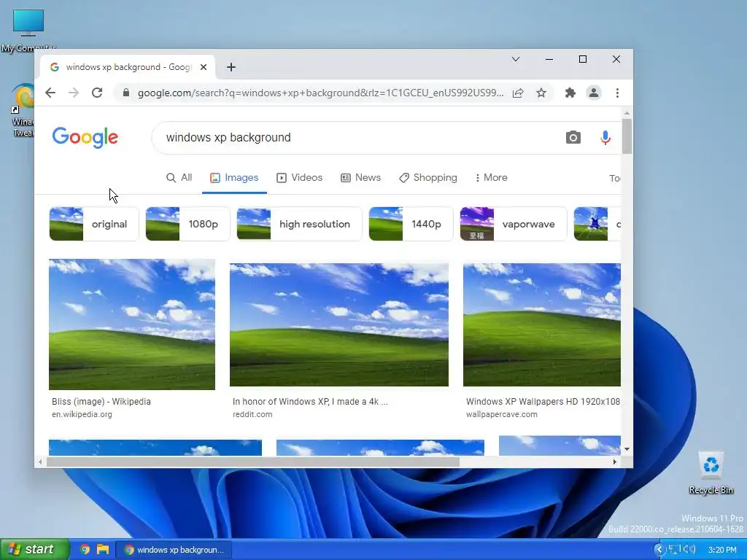Open the Start menu
Screen dimensions: 747x560
34,549
